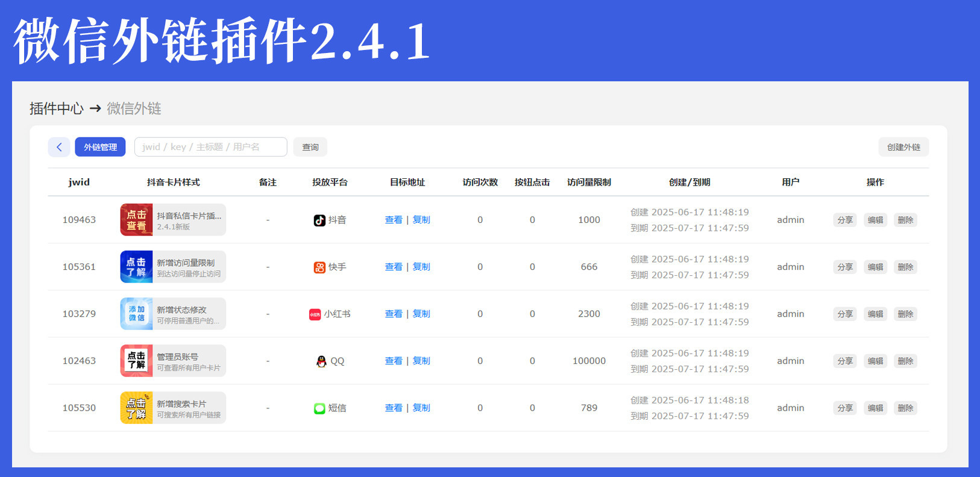Click 编辑 button for jwid 105530
980x477 pixels.
point(875,408)
